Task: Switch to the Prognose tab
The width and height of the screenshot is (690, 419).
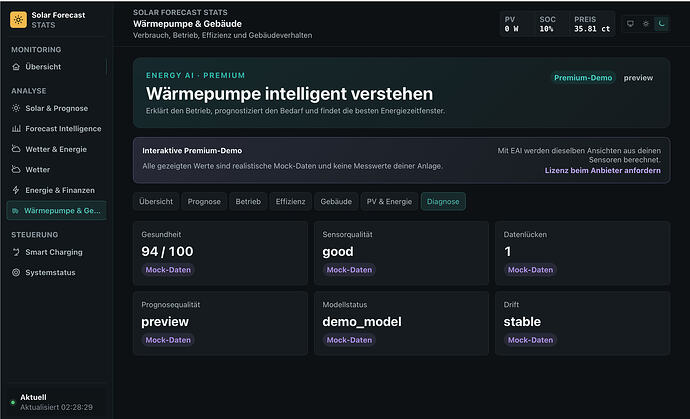Action: pos(204,202)
